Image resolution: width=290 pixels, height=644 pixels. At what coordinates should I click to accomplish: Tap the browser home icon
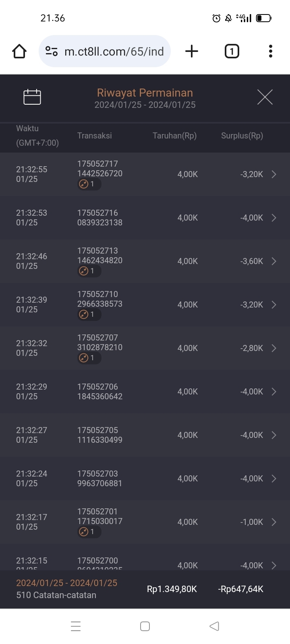(x=19, y=52)
